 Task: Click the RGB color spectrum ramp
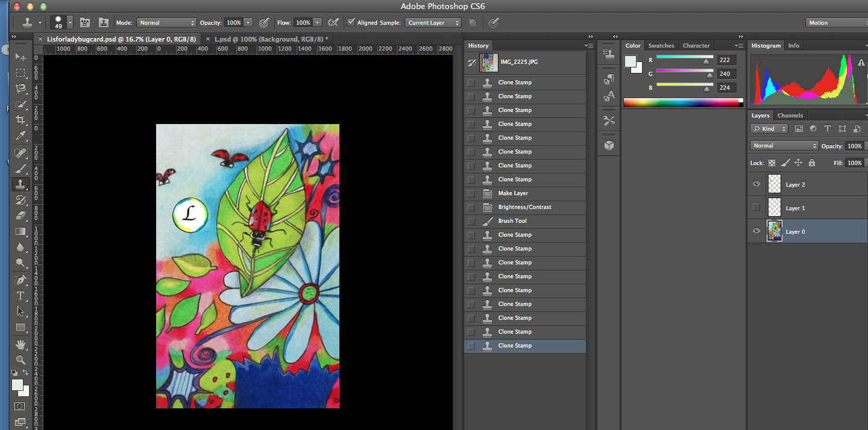pos(681,103)
